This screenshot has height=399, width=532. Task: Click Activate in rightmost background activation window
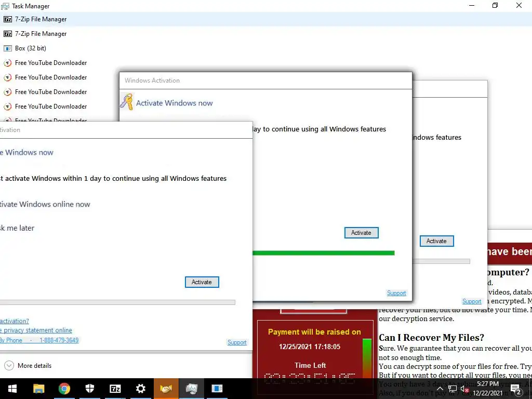pyautogui.click(x=436, y=241)
